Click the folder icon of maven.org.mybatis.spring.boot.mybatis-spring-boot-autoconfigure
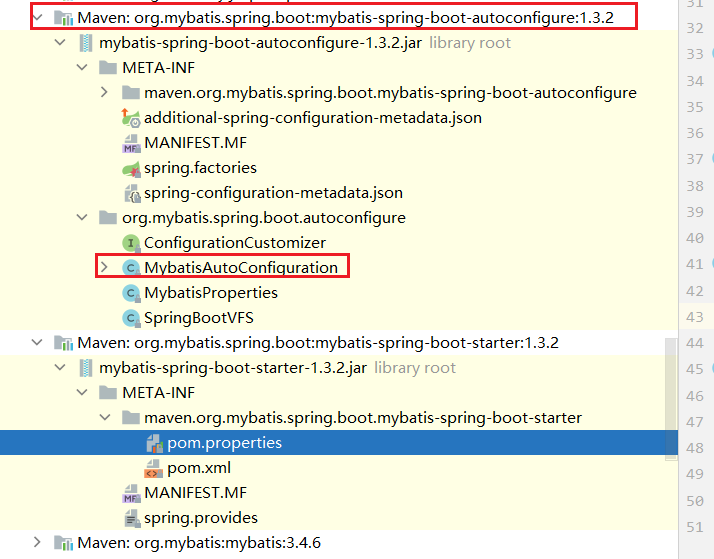Viewport: 714px width, 559px height. [x=131, y=93]
